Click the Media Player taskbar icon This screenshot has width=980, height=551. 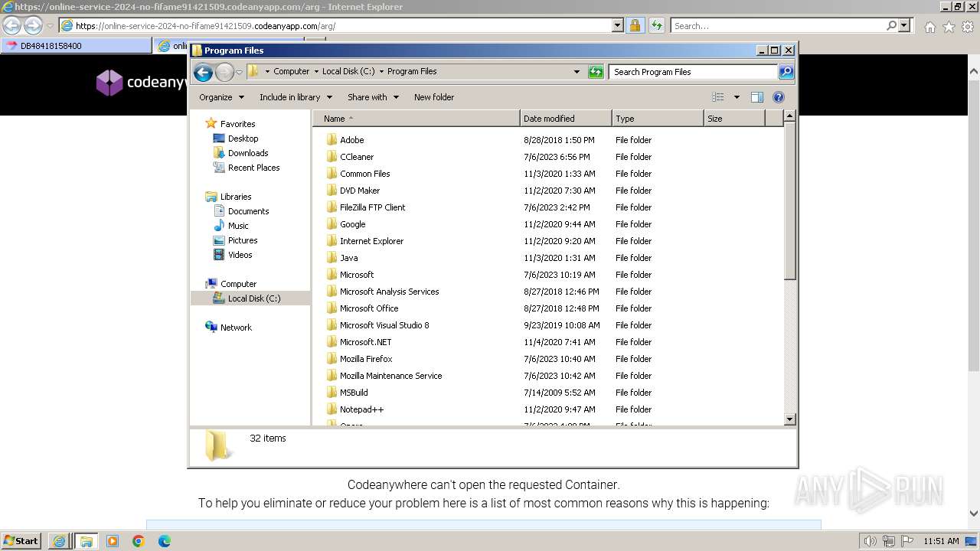pyautogui.click(x=113, y=541)
